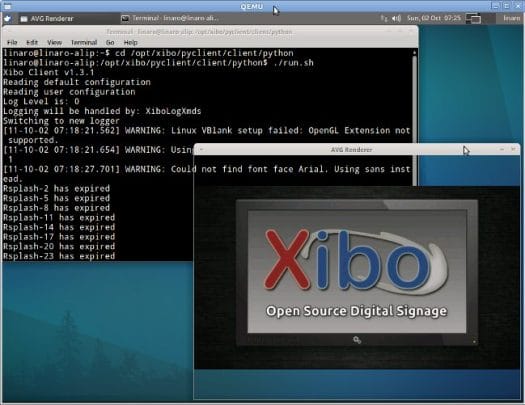Click the applications menu icon in panel
Screen dimensions: 525x405
(x=7, y=18)
